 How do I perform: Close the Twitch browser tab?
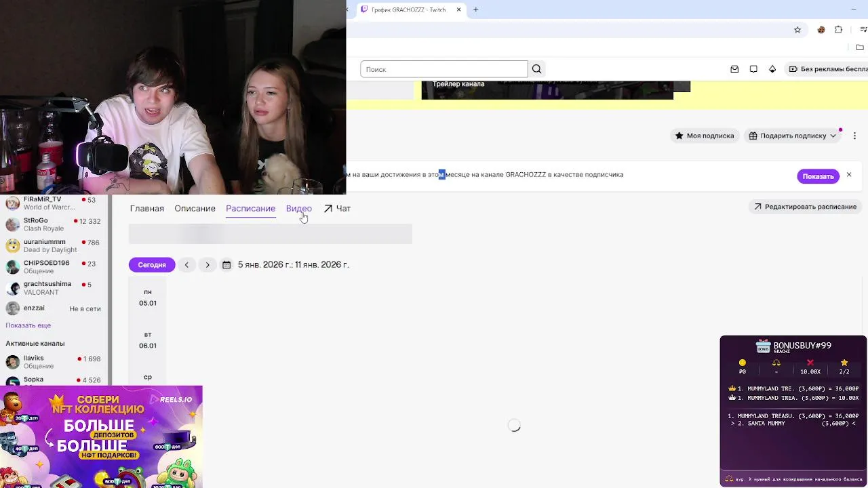point(459,9)
